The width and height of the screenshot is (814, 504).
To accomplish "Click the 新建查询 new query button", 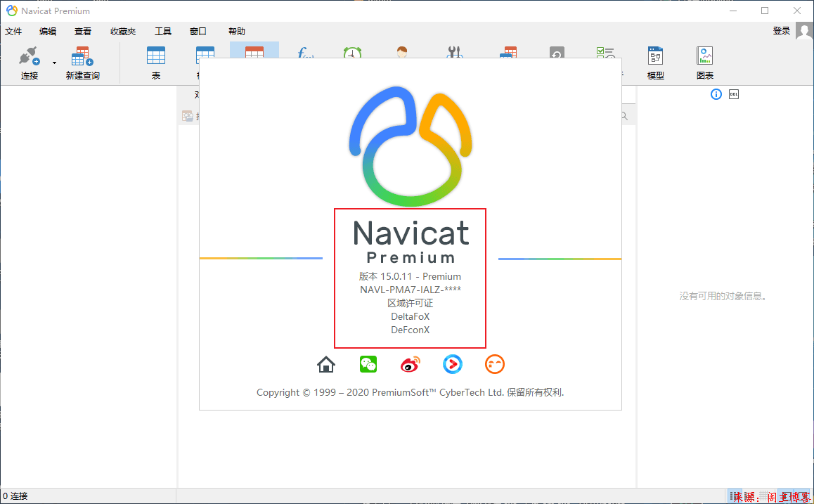I will pyautogui.click(x=82, y=63).
